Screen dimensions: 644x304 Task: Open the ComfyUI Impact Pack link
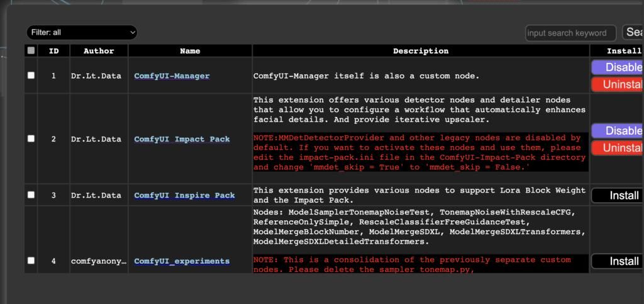click(182, 139)
